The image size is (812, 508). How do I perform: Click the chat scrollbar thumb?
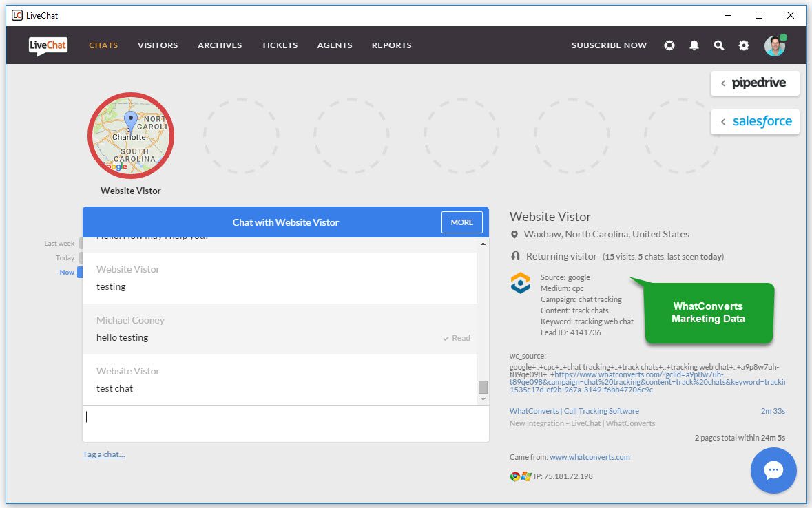pos(483,388)
